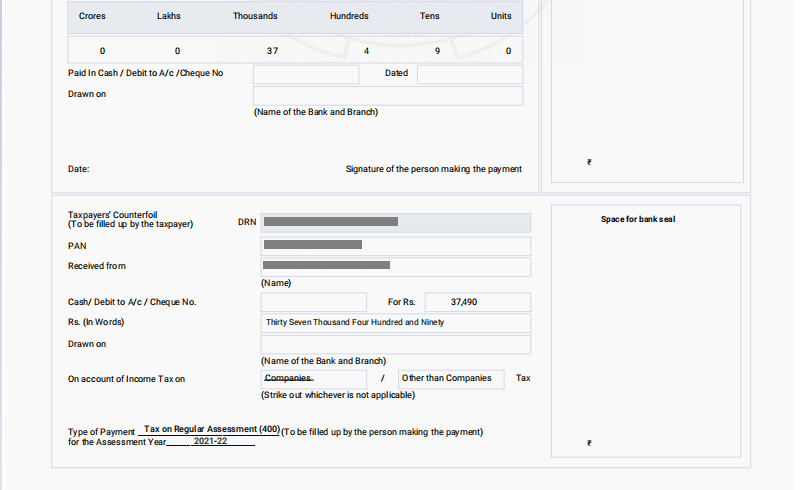Click Drawn on field below Rs. (In Words)
Viewport: 805px width, 490px height.
click(395, 345)
